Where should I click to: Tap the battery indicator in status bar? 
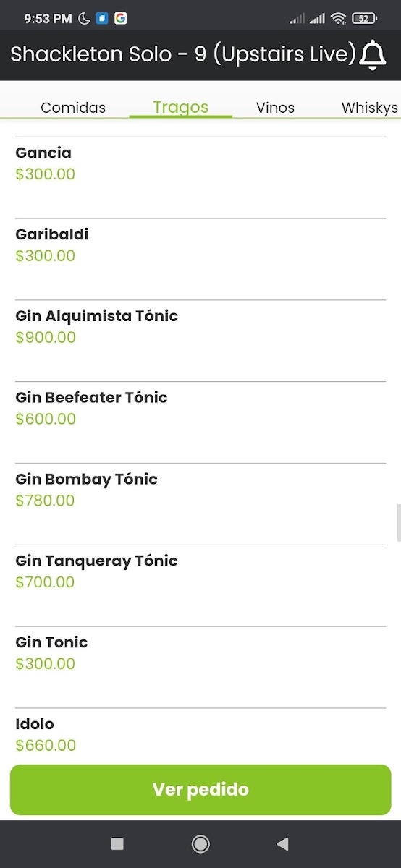[363, 19]
